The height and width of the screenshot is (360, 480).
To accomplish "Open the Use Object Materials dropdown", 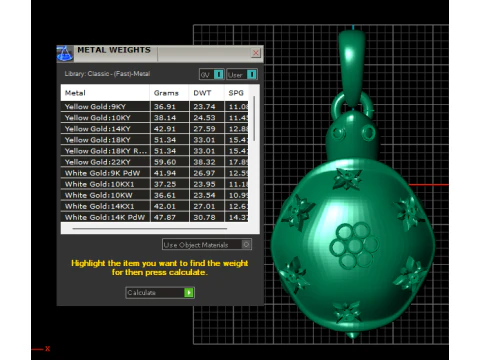I will 207,245.
